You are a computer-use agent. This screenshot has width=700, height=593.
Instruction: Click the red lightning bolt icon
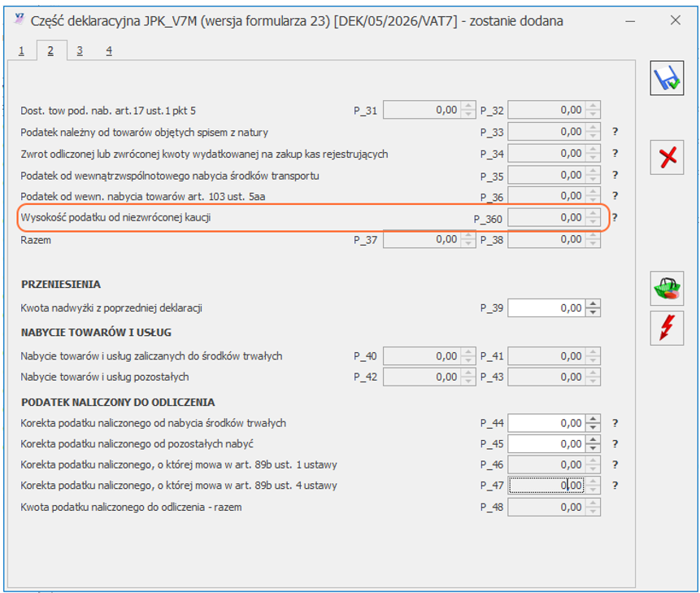pos(667,328)
